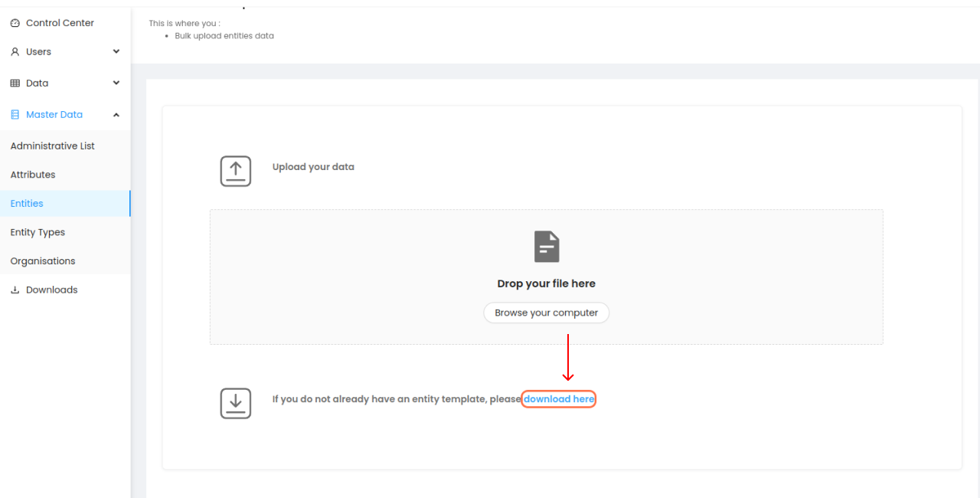This screenshot has height=498, width=980.
Task: Expand the Users menu chevron
Action: click(116, 51)
